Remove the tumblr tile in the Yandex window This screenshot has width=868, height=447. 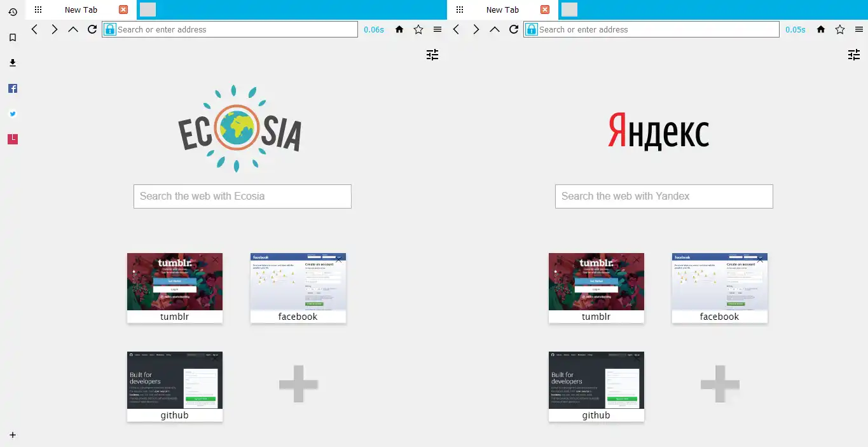[x=637, y=259]
